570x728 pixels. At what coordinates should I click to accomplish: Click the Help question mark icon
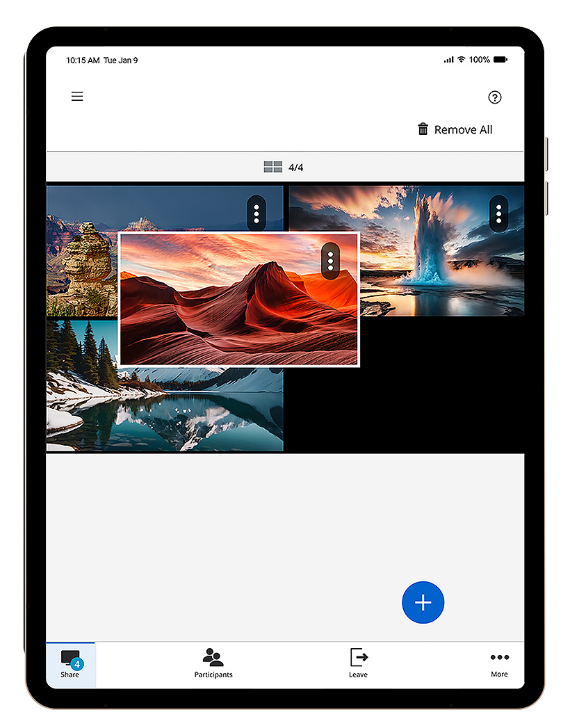pos(495,97)
